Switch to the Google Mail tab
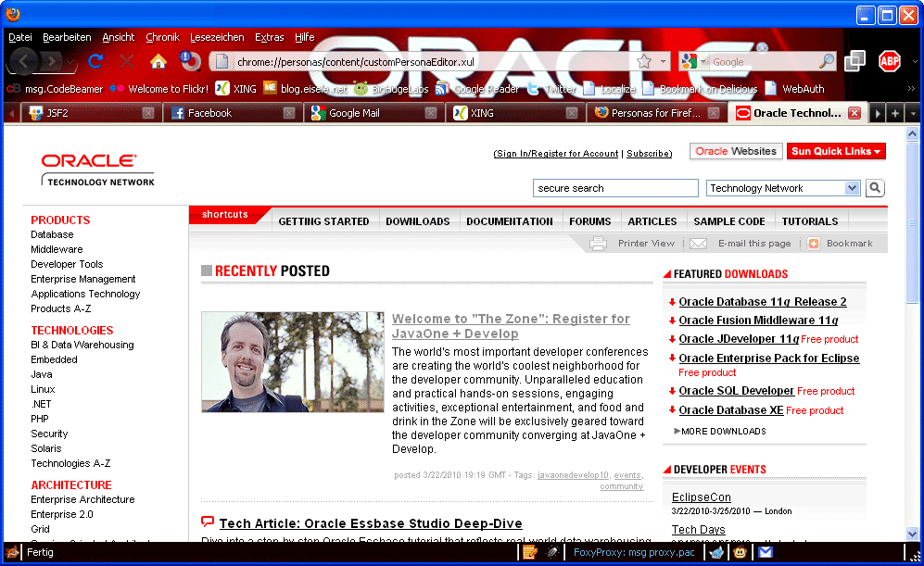 pos(373,113)
